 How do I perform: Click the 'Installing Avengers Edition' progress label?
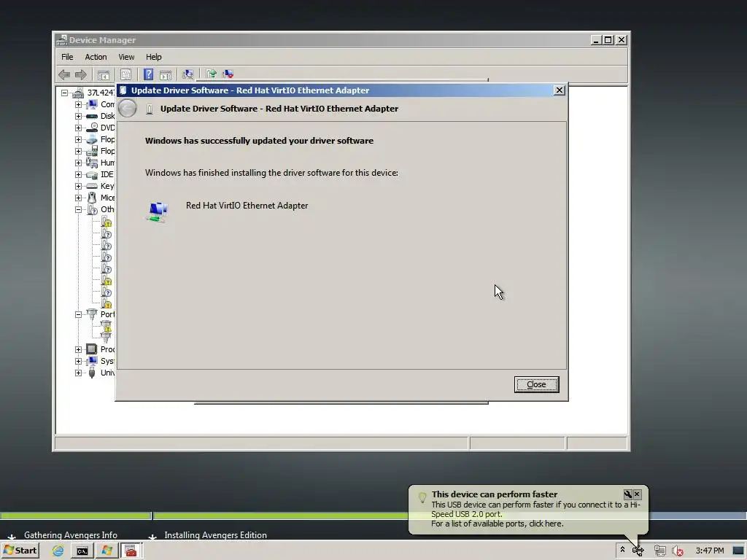coord(215,535)
